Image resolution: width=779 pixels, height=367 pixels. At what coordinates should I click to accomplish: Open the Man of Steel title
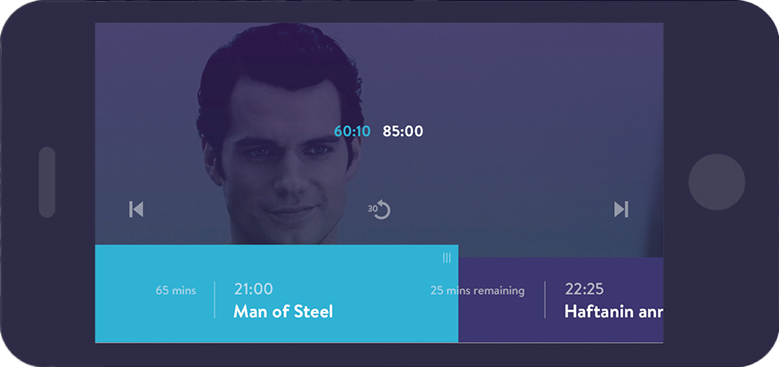tap(283, 312)
